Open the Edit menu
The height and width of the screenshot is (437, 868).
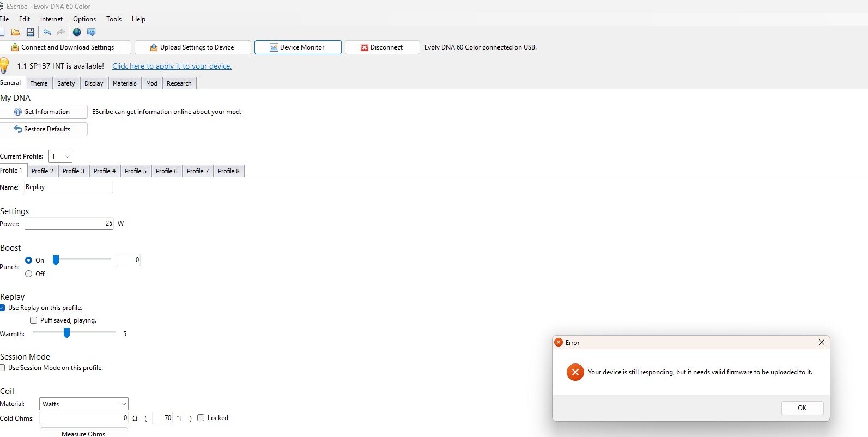(25, 19)
